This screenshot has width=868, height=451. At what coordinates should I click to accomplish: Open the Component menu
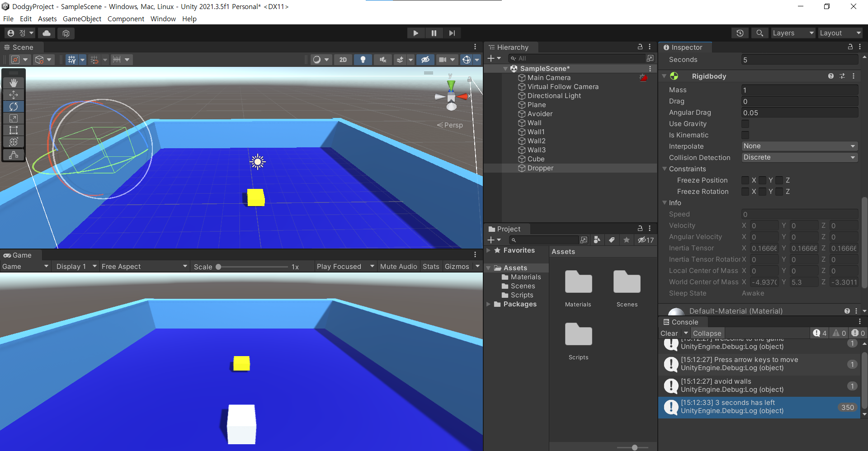126,19
